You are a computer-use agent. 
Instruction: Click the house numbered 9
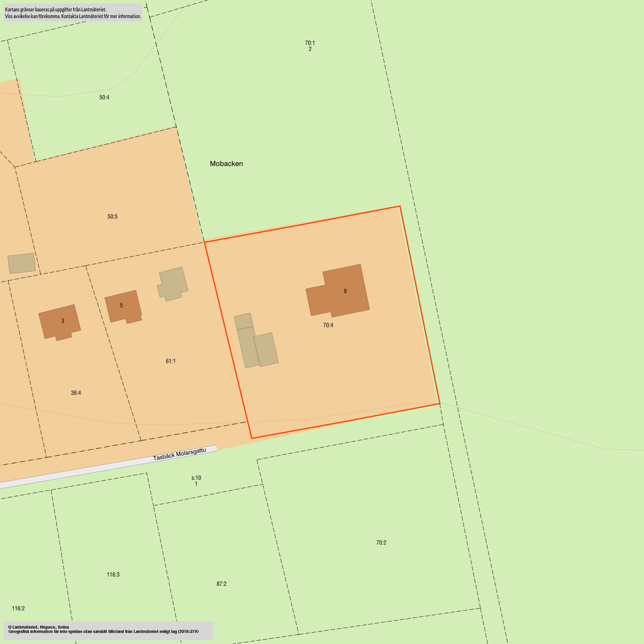(338, 291)
